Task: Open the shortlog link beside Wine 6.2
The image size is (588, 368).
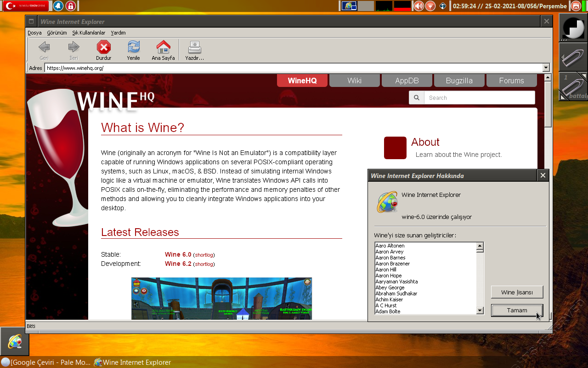Action: (204, 264)
